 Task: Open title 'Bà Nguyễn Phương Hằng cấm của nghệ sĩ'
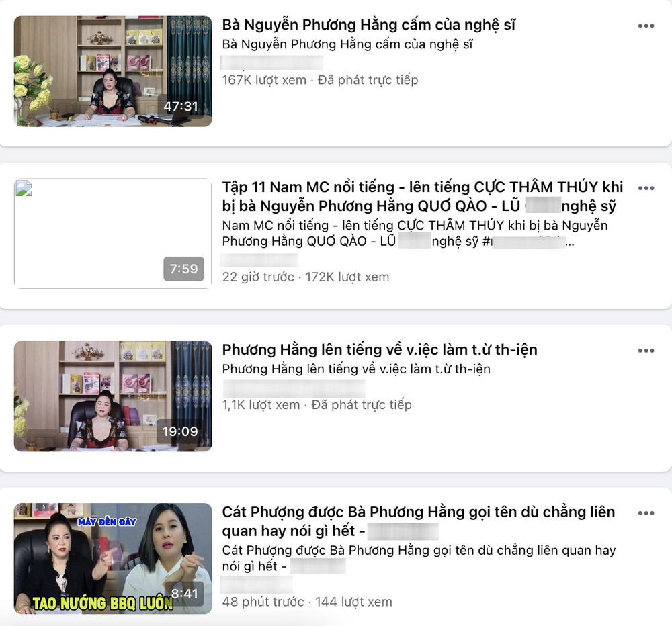click(x=368, y=25)
